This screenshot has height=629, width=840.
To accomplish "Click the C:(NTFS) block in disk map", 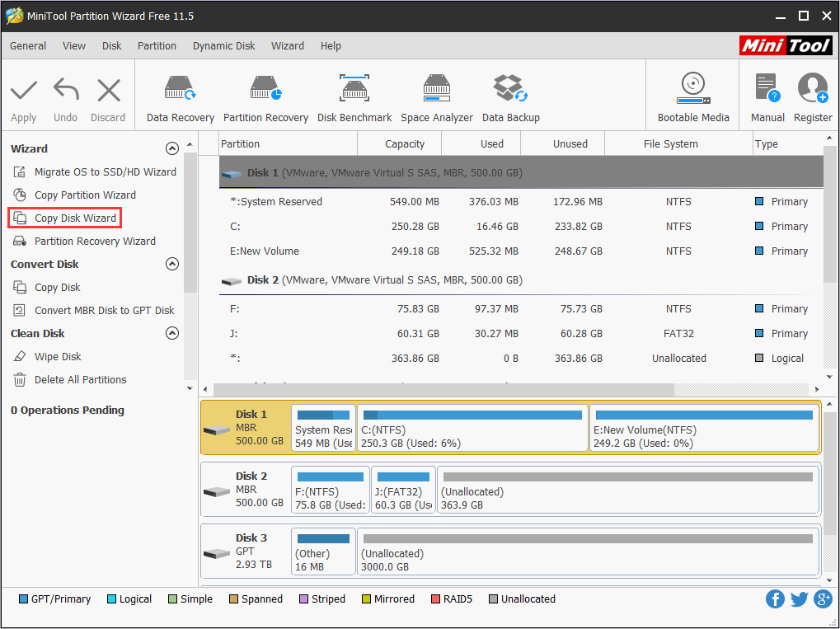I will 472,428.
